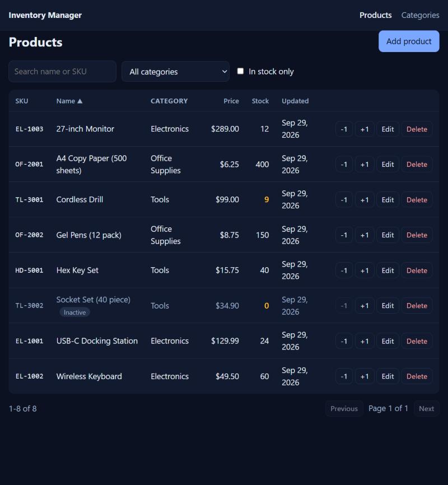Increase stock for Wireless Keyboard
Image resolution: width=448 pixels, height=485 pixels.
(365, 376)
